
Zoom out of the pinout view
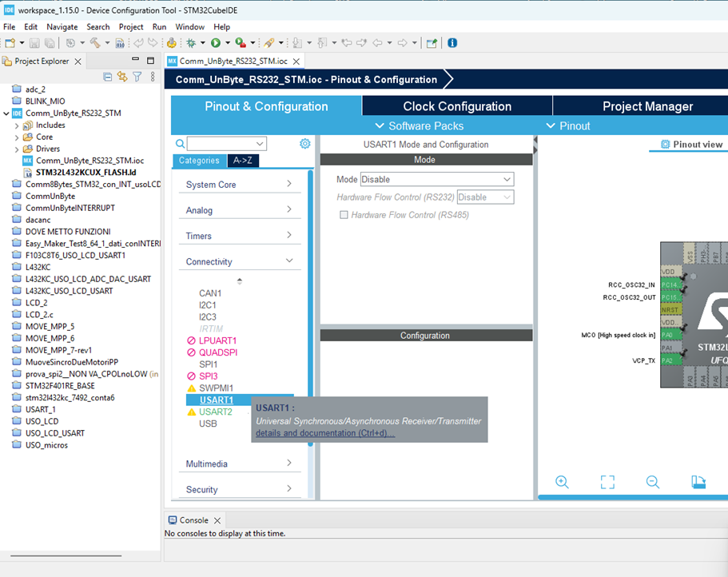[x=653, y=482]
